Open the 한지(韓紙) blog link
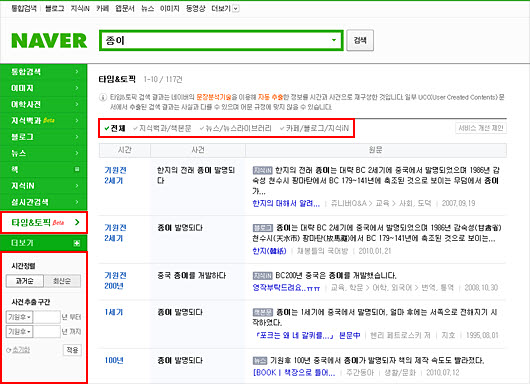 coord(269,251)
